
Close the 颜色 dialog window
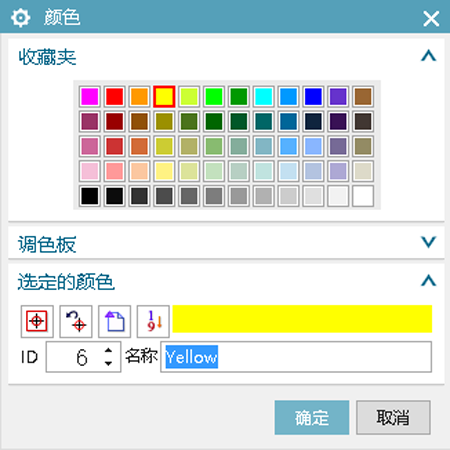[x=431, y=18]
